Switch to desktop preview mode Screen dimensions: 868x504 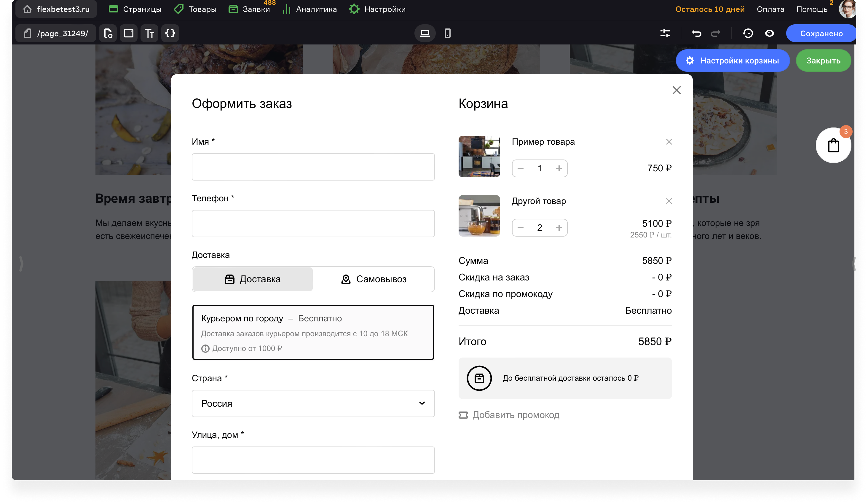point(425,34)
